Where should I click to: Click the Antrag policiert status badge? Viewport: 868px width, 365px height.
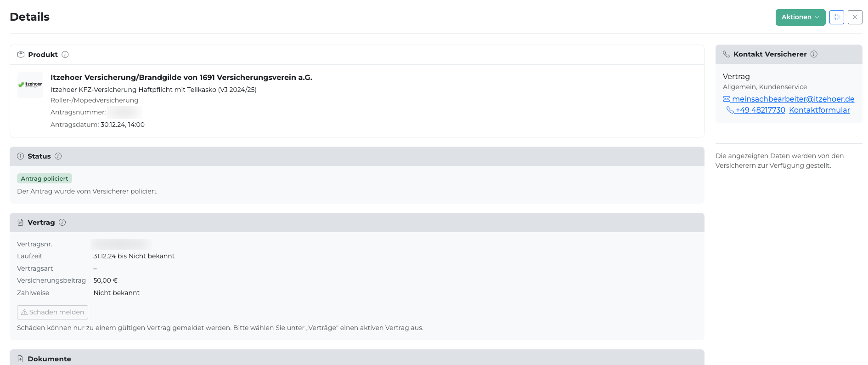point(45,178)
